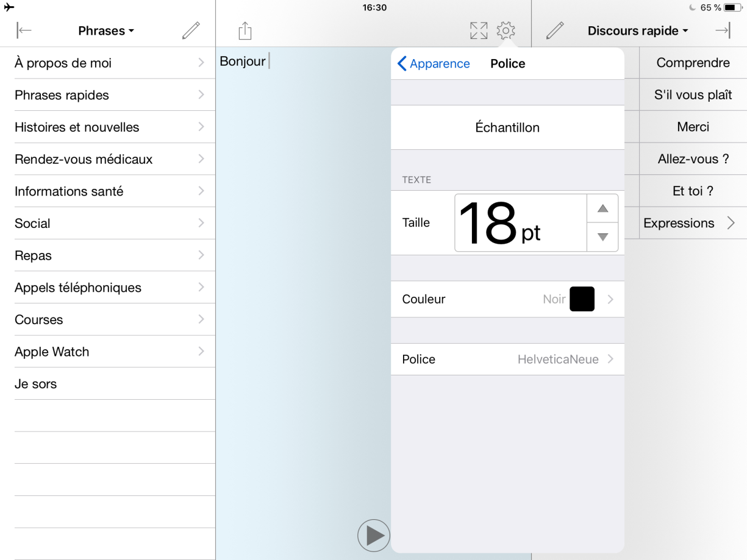Image resolution: width=747 pixels, height=560 pixels.
Task: Edit phrases using the left pencil icon
Action: pyautogui.click(x=191, y=30)
